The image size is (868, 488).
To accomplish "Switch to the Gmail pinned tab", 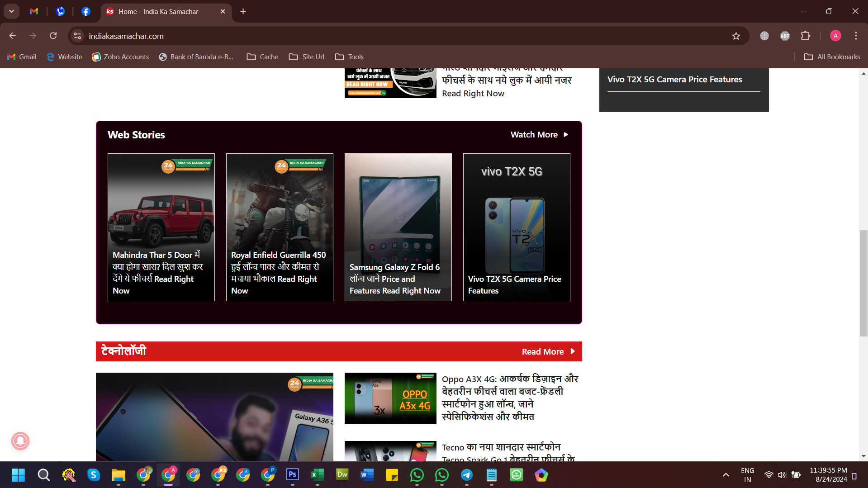I will tap(34, 11).
